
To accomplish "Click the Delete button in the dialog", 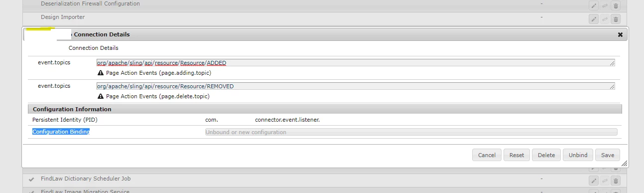I will [546, 155].
